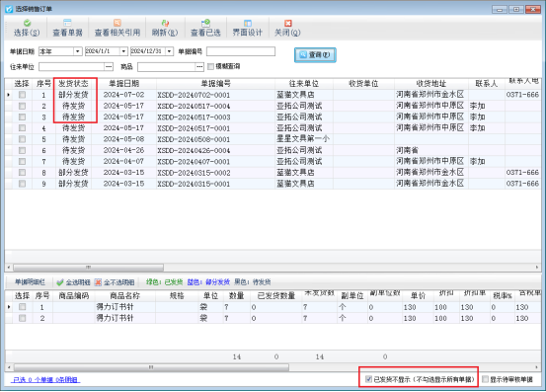Click 全不选明细 red icon
Screen dimensions: 546x392
click(98, 282)
